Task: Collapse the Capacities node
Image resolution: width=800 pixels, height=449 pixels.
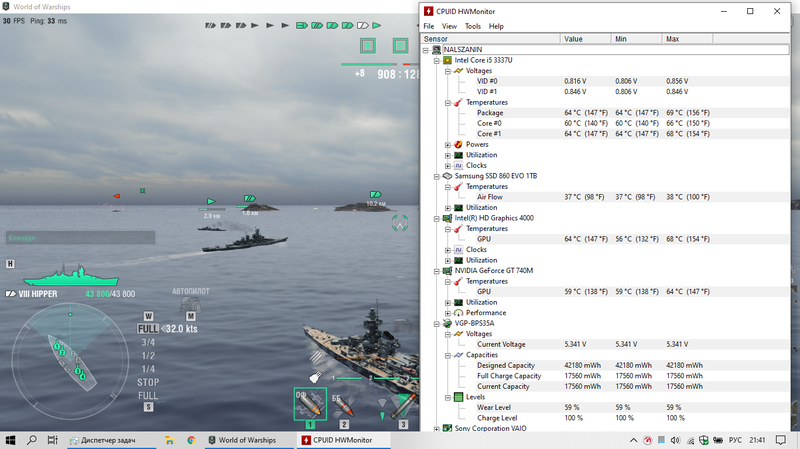Action: pyautogui.click(x=447, y=355)
